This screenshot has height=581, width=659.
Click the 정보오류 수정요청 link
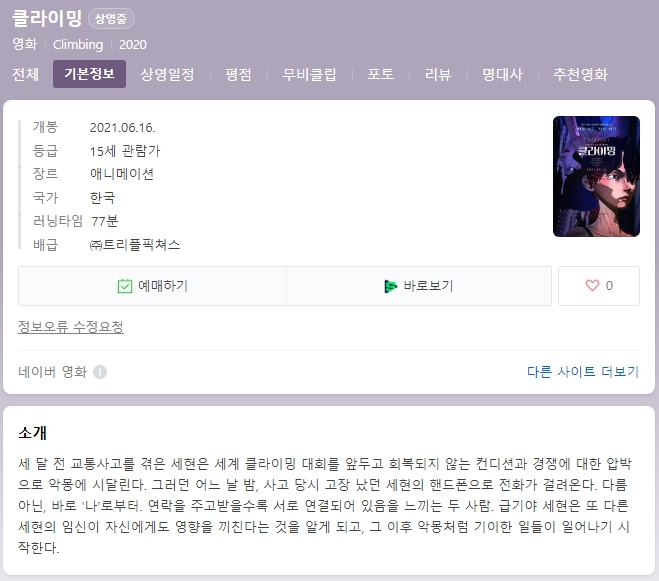pyautogui.click(x=71, y=327)
